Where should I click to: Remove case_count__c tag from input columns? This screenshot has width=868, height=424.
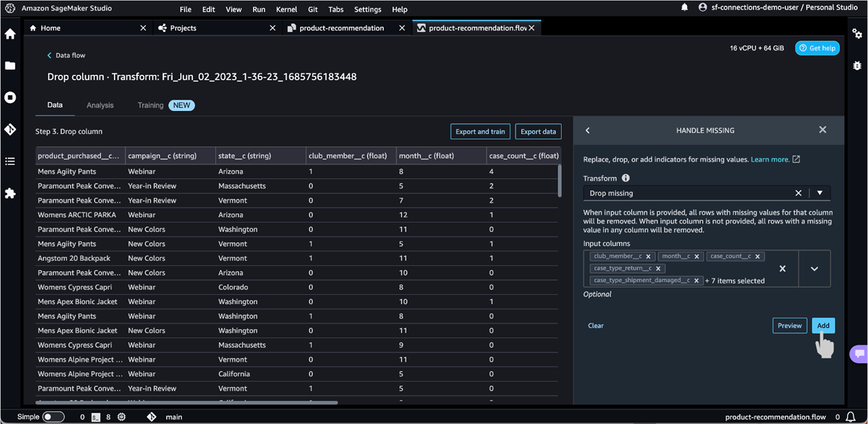coord(758,257)
